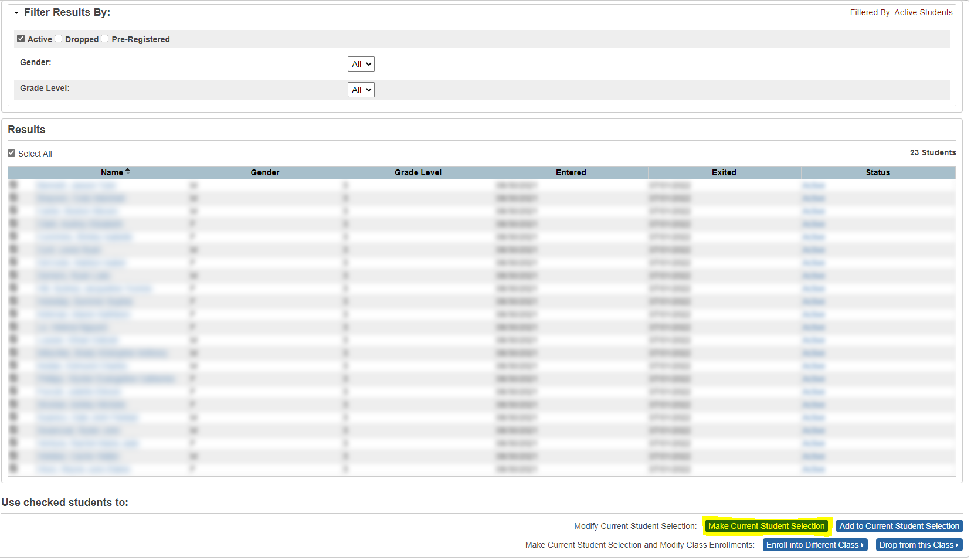Enable the Dropped filter checkbox
The image size is (971, 560).
point(59,39)
